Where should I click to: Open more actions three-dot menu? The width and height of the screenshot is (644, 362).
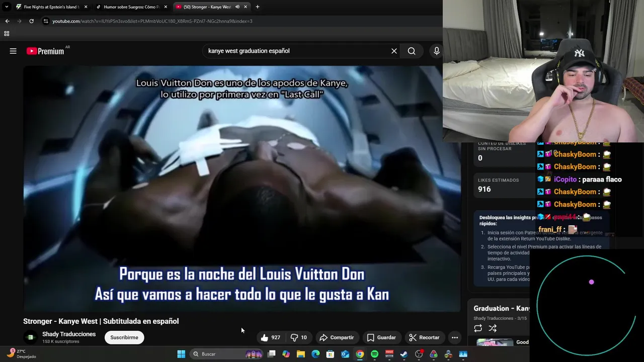pyautogui.click(x=455, y=337)
